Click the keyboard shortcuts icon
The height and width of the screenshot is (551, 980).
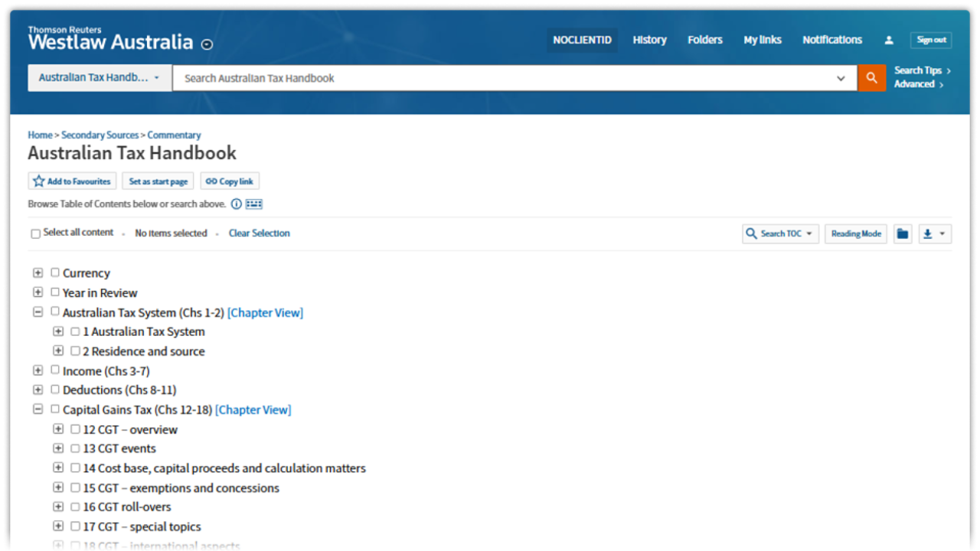[x=254, y=204]
